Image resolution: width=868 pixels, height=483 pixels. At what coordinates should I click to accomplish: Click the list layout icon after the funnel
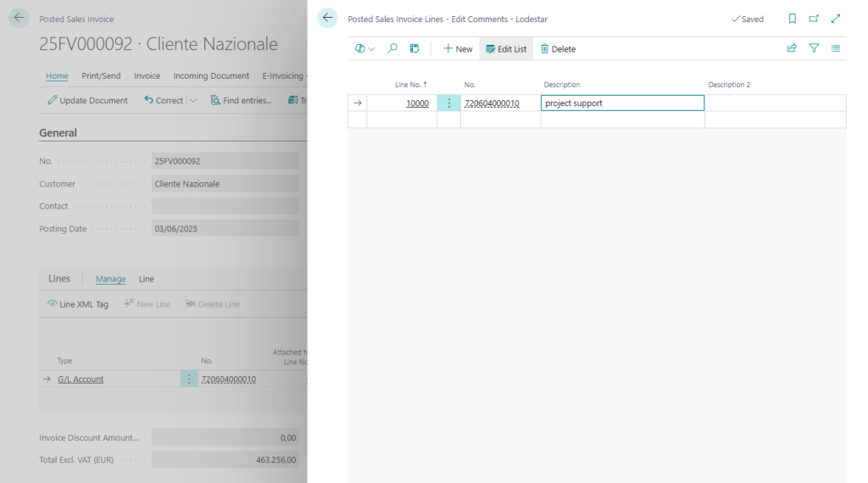point(836,49)
